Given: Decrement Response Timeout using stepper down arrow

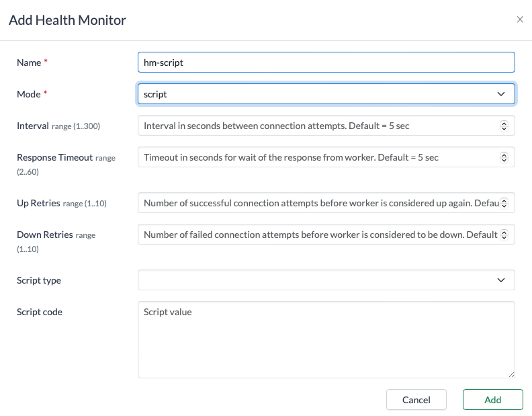Looking at the screenshot, I should [504, 160].
